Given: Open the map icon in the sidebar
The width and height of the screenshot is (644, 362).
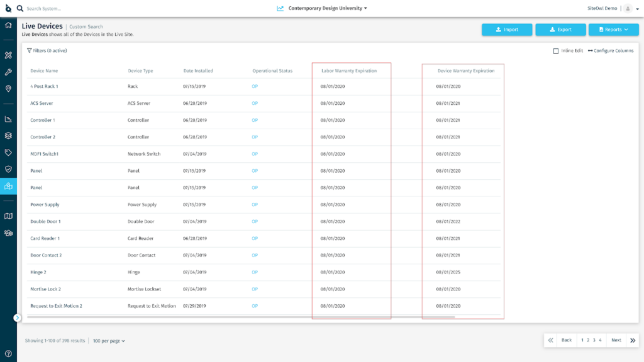Looking at the screenshot, I should [x=7, y=214].
